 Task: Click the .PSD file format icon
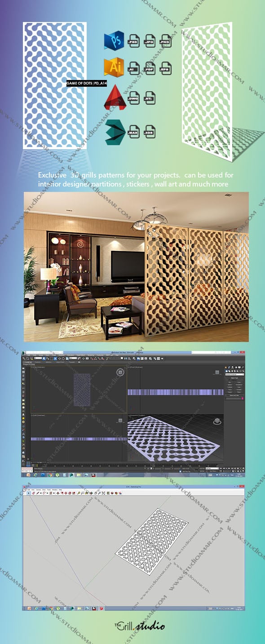(134, 42)
